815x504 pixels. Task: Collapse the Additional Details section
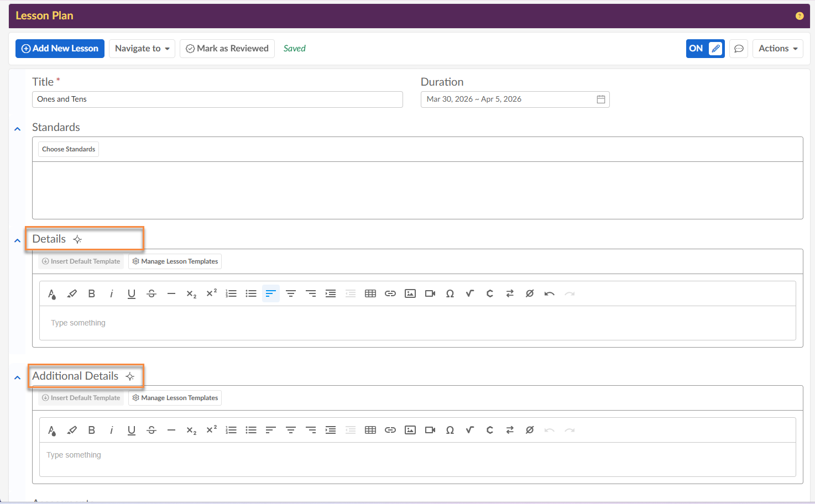click(x=18, y=377)
